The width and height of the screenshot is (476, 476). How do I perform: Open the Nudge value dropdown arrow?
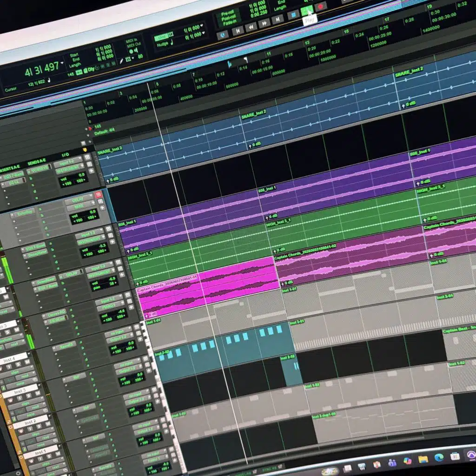(204, 33)
